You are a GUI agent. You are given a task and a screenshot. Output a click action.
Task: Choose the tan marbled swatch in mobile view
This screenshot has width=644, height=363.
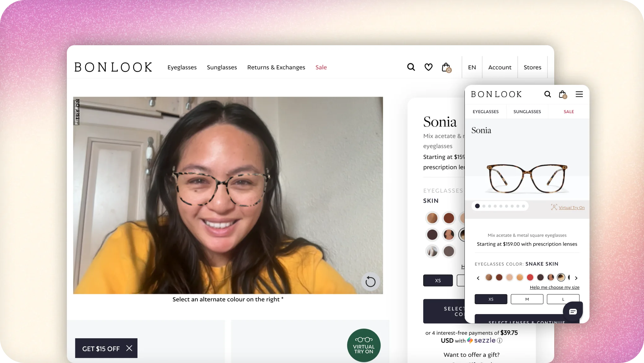point(489,278)
